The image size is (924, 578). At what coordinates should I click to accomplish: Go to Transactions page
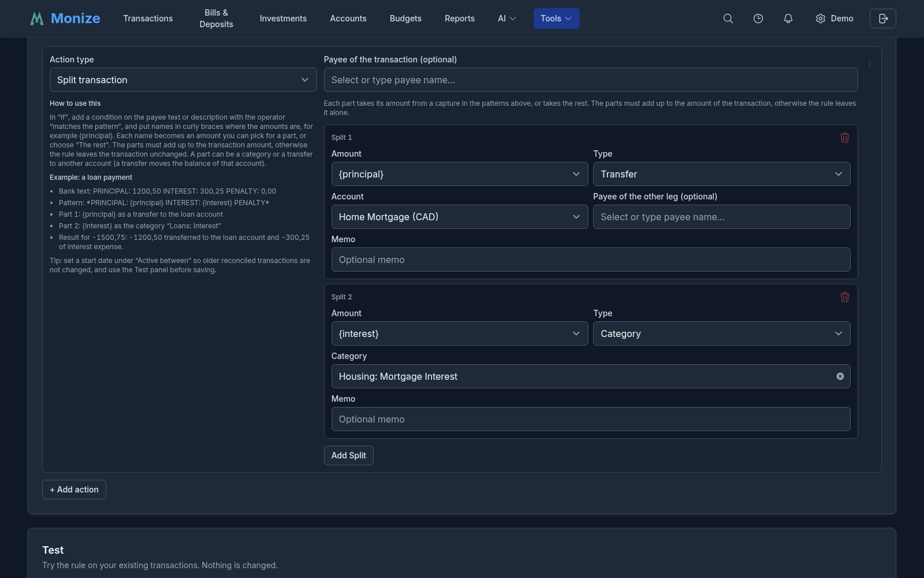click(x=148, y=18)
